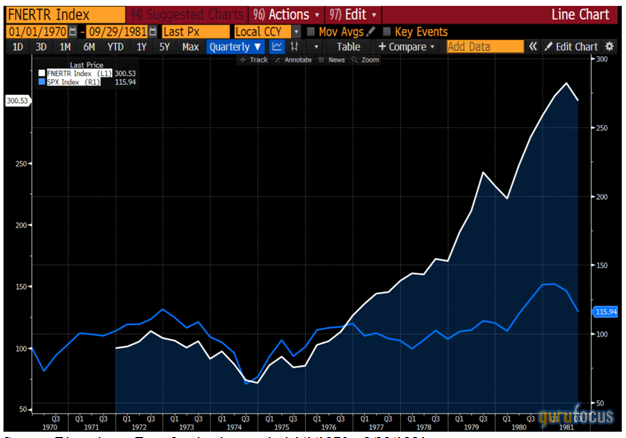This screenshot has height=438, width=626.
Task: Click the 300.53 left axis price tag
Action: (18, 101)
